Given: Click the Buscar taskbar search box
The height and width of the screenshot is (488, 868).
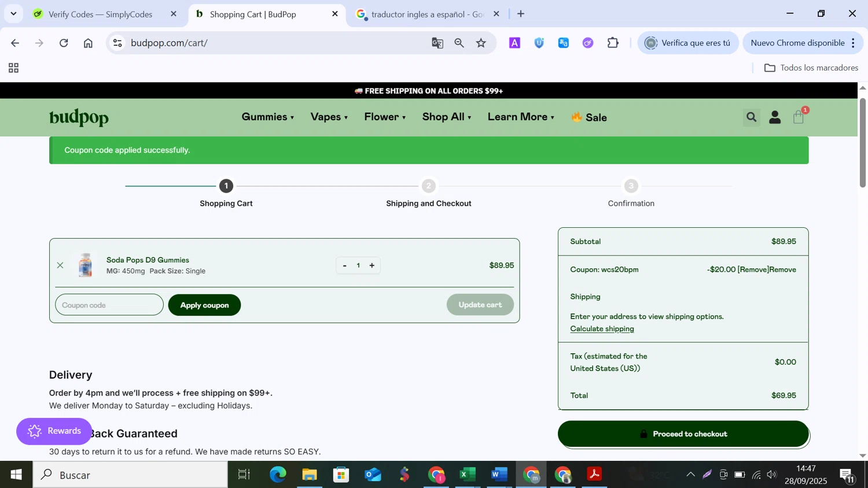Looking at the screenshot, I should 130,475.
